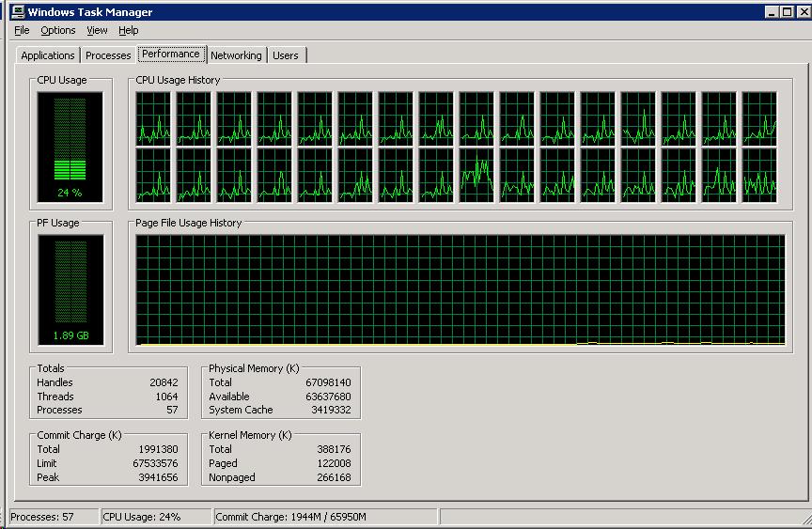Maximize the Task Manager window
The height and width of the screenshot is (529, 812).
pyautogui.click(x=788, y=11)
